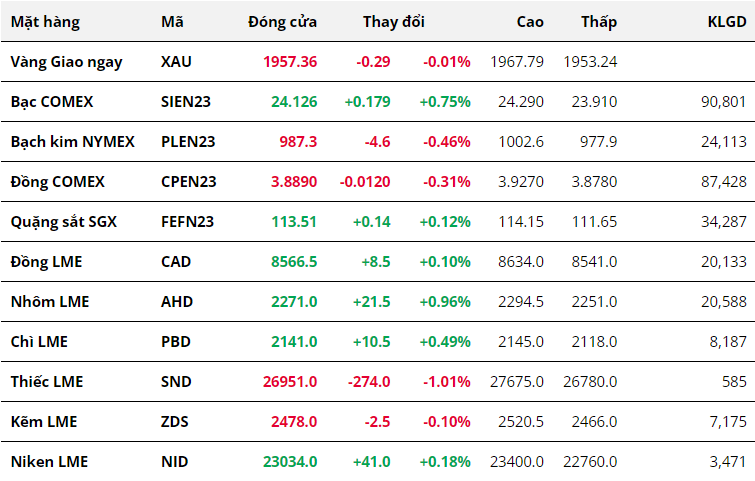Select the "Niken LME" commodity name
This screenshot has height=481, width=755.
(x=49, y=461)
